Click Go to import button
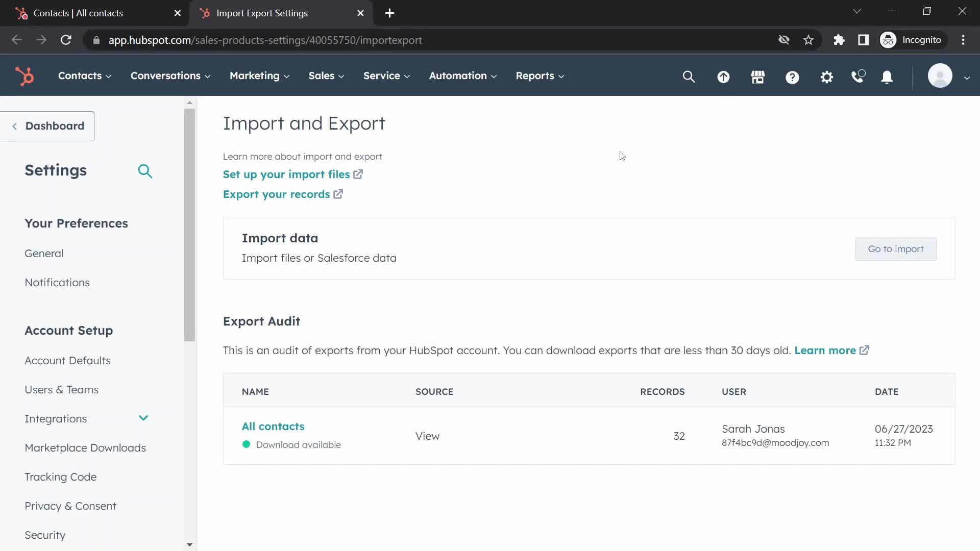Image resolution: width=980 pixels, height=551 pixels. 896,248
